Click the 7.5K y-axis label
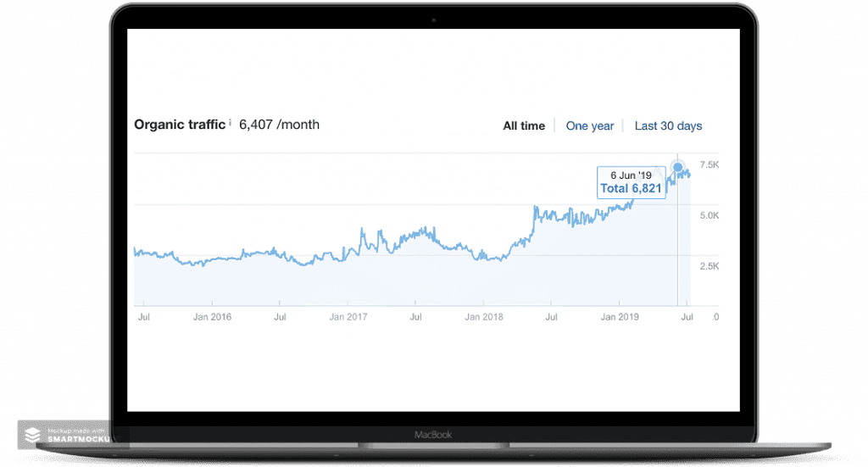 pos(709,165)
